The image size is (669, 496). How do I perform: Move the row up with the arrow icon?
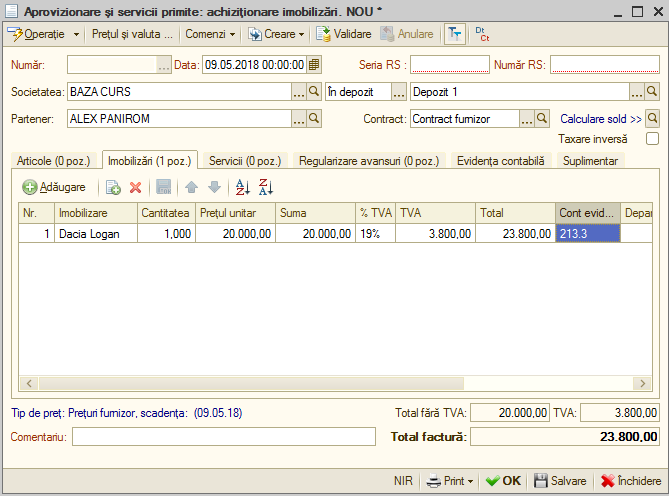click(x=192, y=187)
